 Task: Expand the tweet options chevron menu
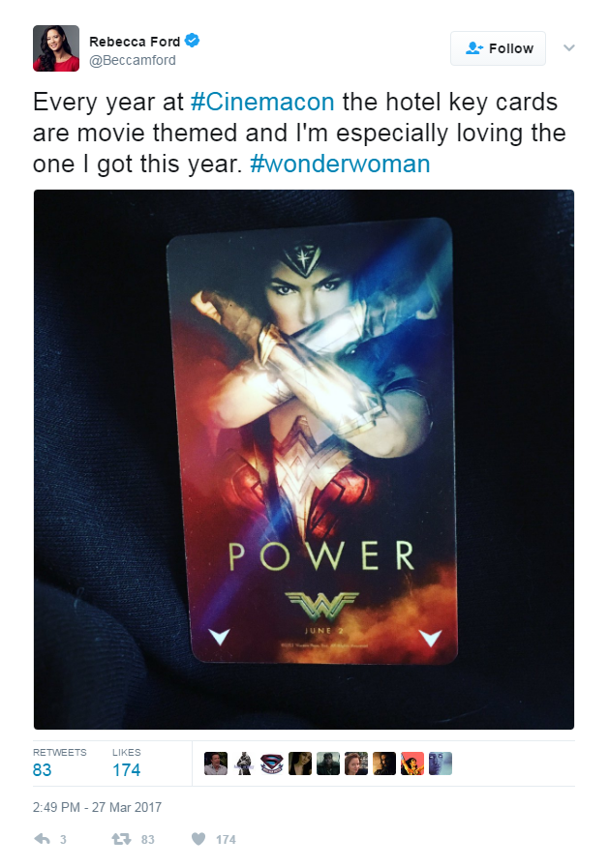click(569, 48)
